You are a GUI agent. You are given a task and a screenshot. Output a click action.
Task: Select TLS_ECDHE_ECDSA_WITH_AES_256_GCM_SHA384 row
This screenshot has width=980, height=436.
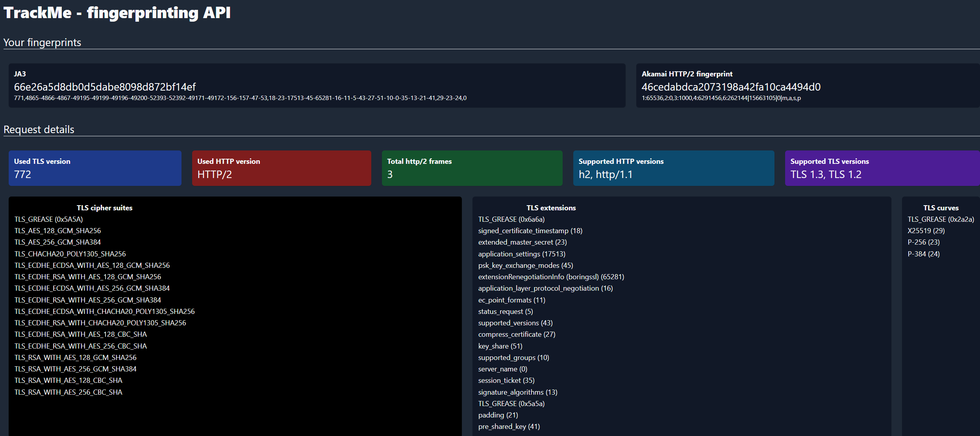coord(92,288)
